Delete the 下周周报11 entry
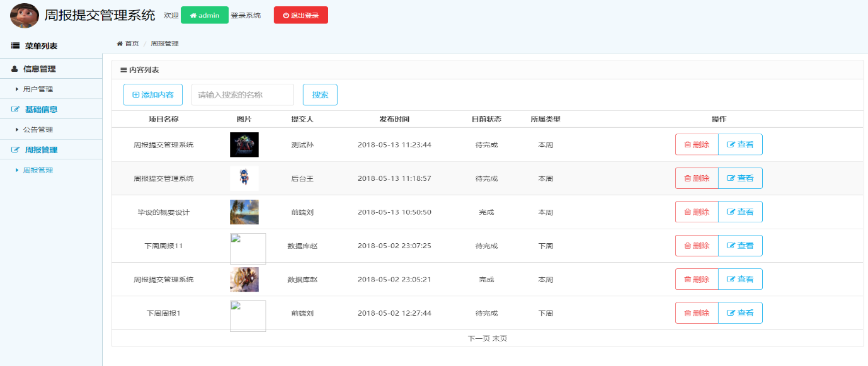 pos(697,246)
